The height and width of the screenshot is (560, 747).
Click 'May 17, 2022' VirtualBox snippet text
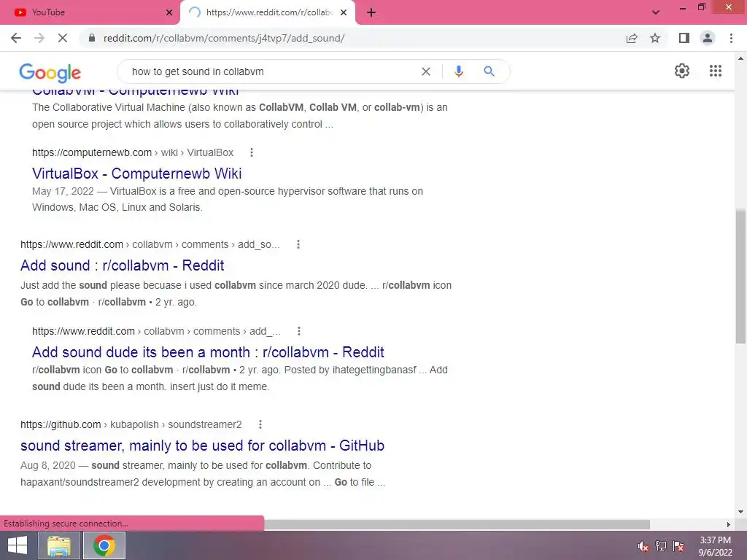click(x=63, y=191)
